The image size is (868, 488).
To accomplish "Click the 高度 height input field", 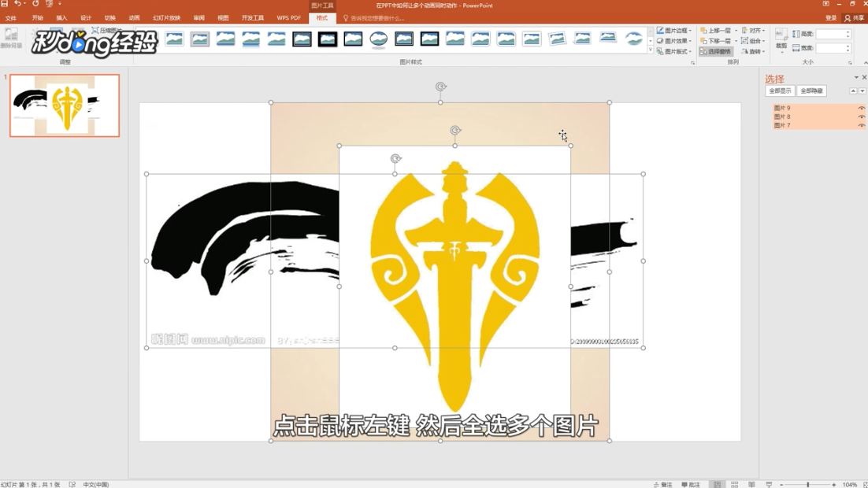I will point(833,35).
